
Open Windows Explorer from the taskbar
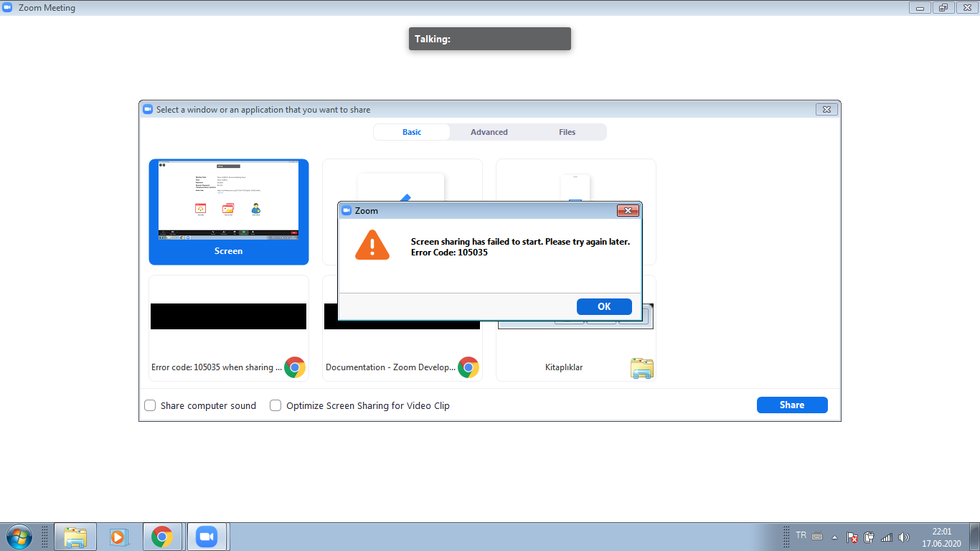(75, 537)
